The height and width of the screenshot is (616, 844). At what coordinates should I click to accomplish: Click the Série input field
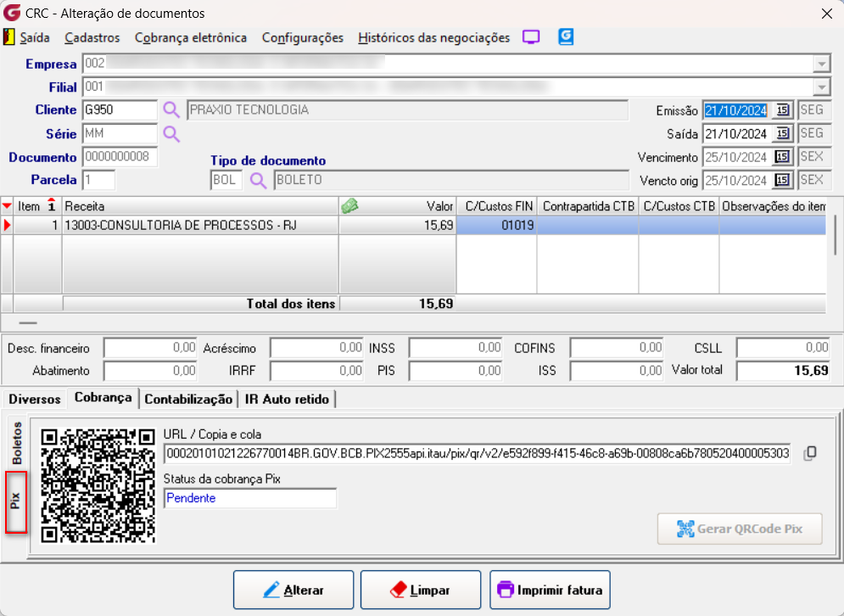pyautogui.click(x=120, y=133)
